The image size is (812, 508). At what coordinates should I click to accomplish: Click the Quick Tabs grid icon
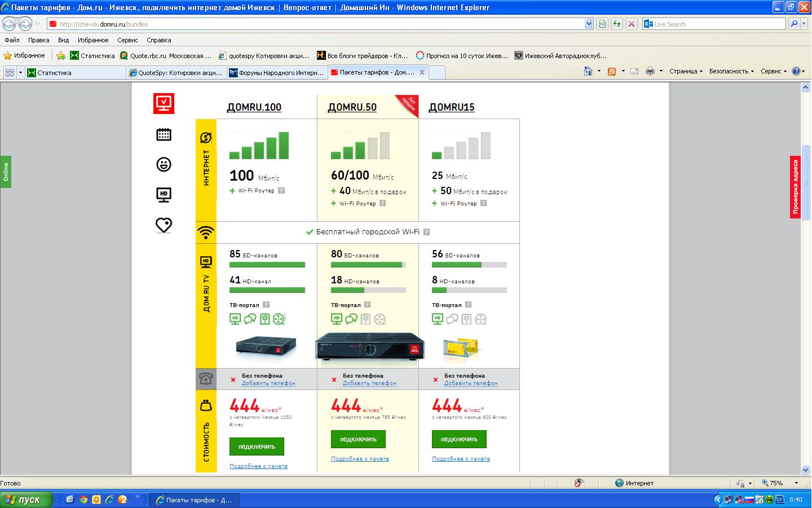(10, 72)
